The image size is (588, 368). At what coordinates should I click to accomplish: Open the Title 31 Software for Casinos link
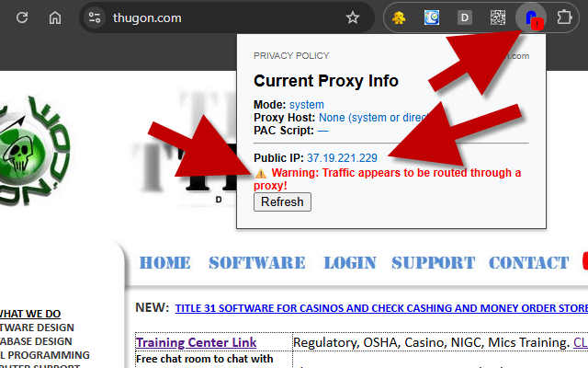pos(381,308)
